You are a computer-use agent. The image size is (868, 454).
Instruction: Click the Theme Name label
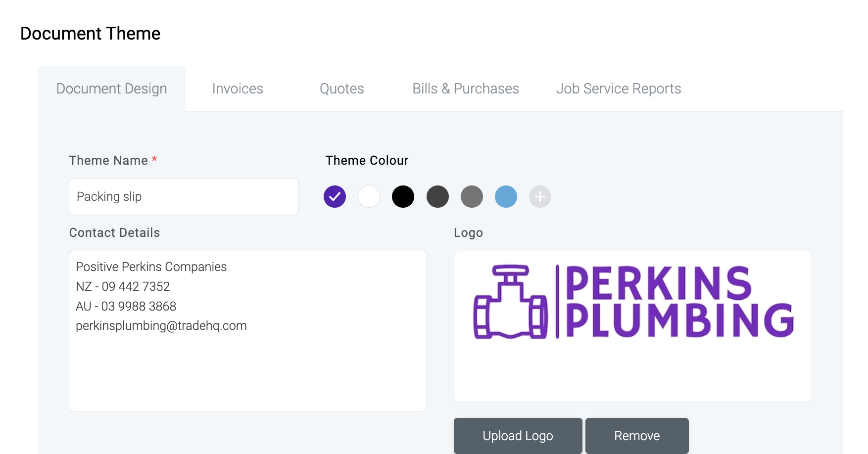pos(108,160)
